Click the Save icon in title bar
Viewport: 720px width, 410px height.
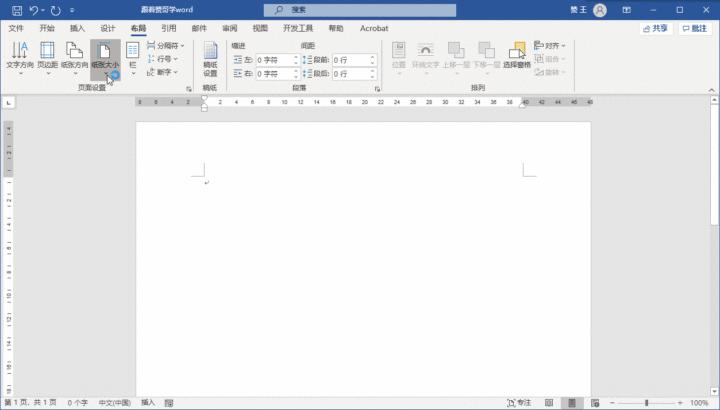(17, 10)
